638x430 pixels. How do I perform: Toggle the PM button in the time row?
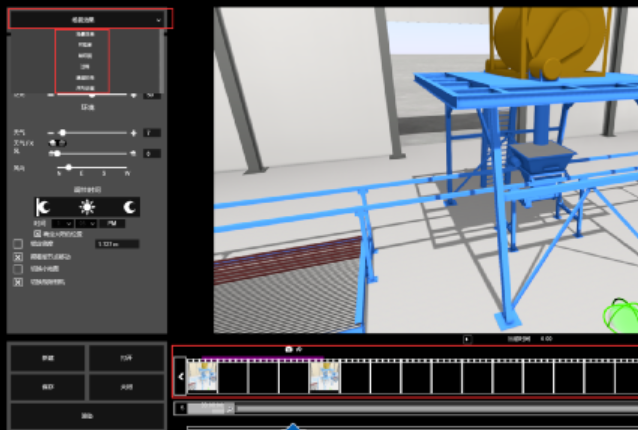tap(112, 223)
